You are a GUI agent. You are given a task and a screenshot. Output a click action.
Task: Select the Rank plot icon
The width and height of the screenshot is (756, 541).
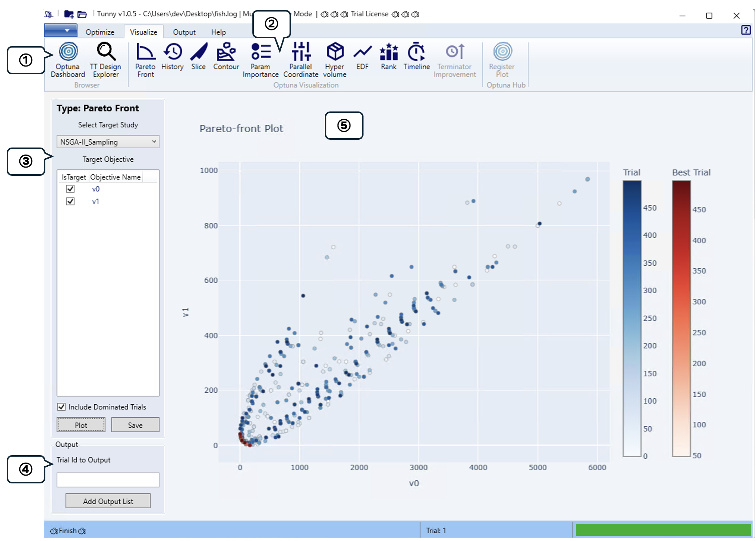(389, 56)
